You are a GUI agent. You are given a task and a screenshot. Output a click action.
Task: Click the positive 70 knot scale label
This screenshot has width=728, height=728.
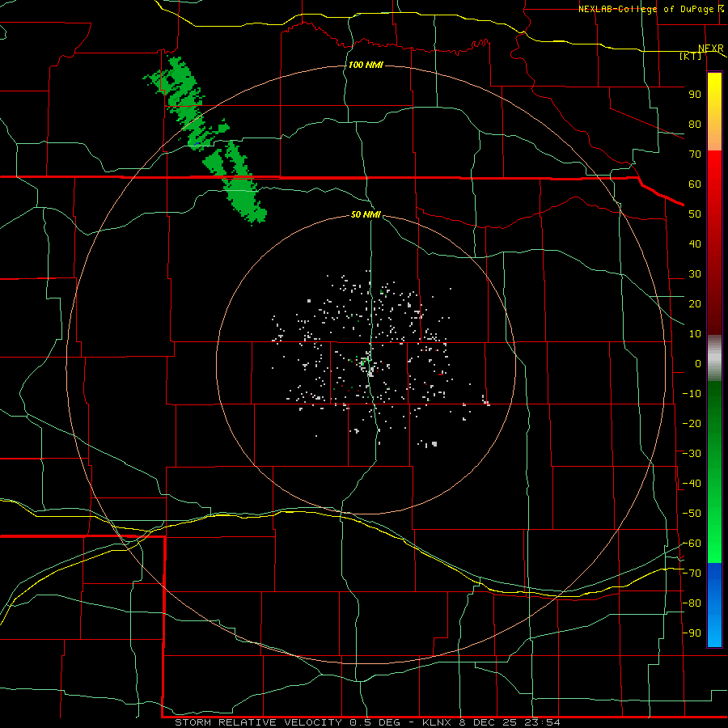point(695,154)
